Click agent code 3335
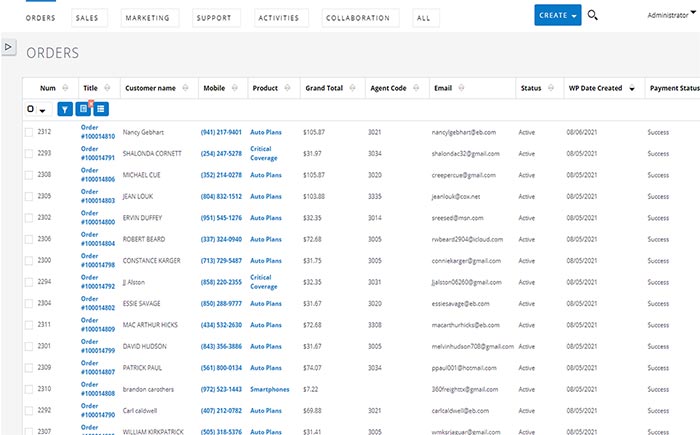The width and height of the screenshot is (700, 435). [375, 197]
